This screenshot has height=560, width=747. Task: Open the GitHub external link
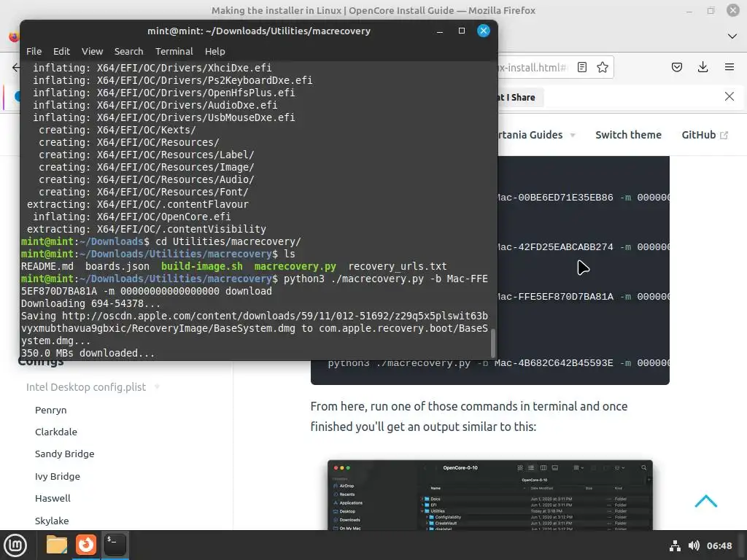tap(704, 135)
